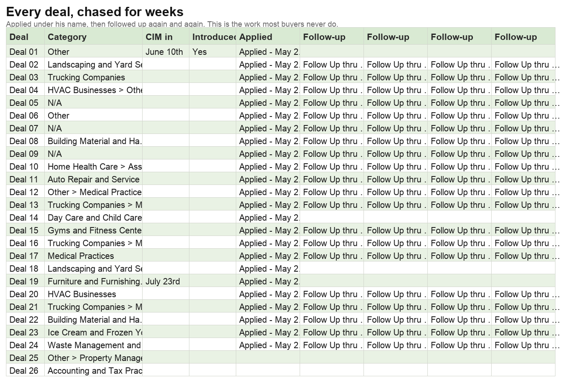Select the Introduced column header
Viewport: 561px width, 392px height.
[x=212, y=37]
